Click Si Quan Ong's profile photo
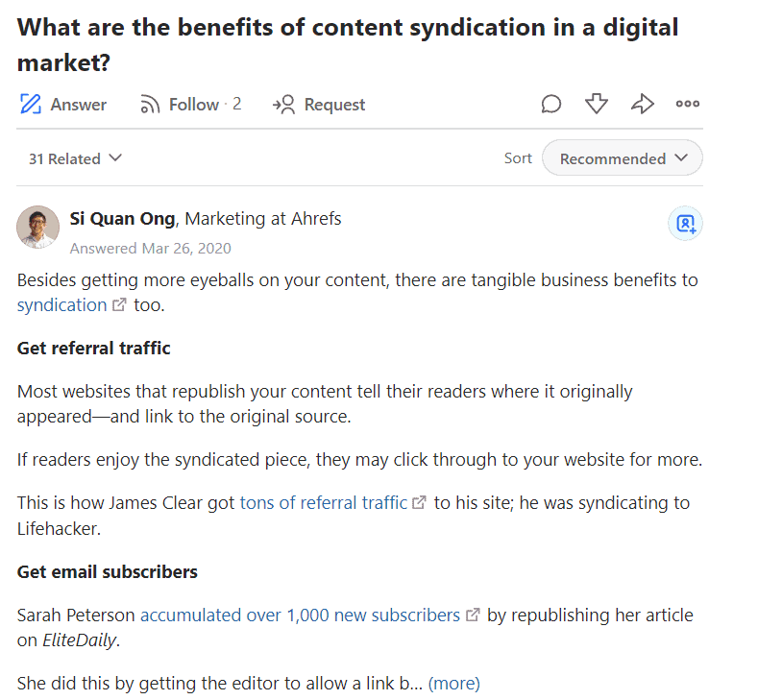 coord(38,227)
